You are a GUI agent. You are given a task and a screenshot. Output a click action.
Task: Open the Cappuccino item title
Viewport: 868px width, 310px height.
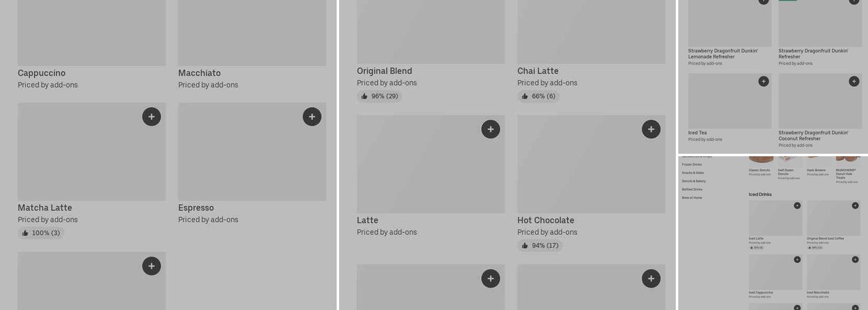tap(42, 73)
